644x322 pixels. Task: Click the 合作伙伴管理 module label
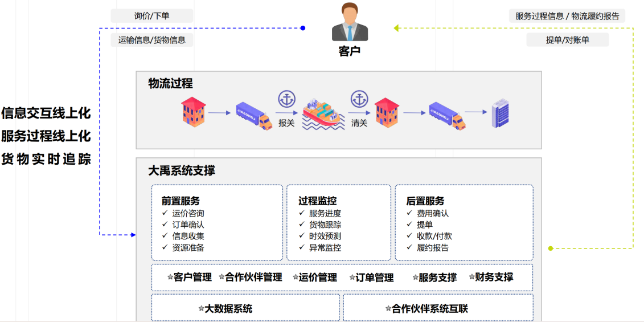coord(254,277)
